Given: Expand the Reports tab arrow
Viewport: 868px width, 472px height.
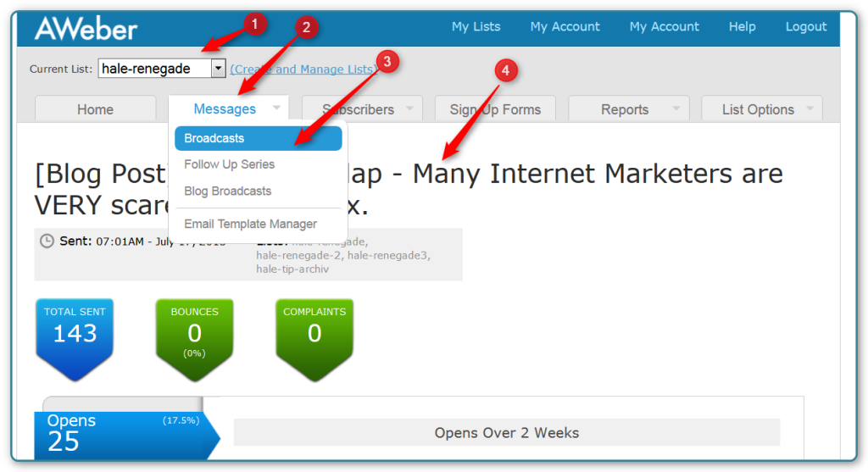Looking at the screenshot, I should click(676, 108).
